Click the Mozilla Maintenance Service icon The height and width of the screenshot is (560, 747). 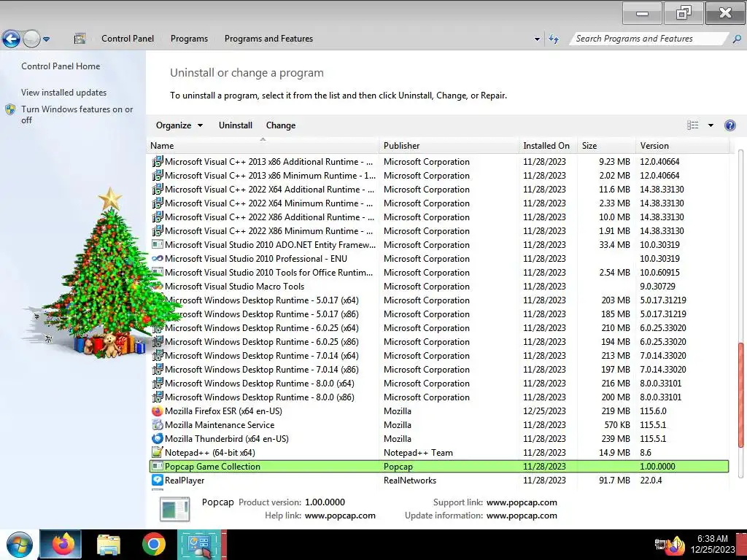coord(158,424)
